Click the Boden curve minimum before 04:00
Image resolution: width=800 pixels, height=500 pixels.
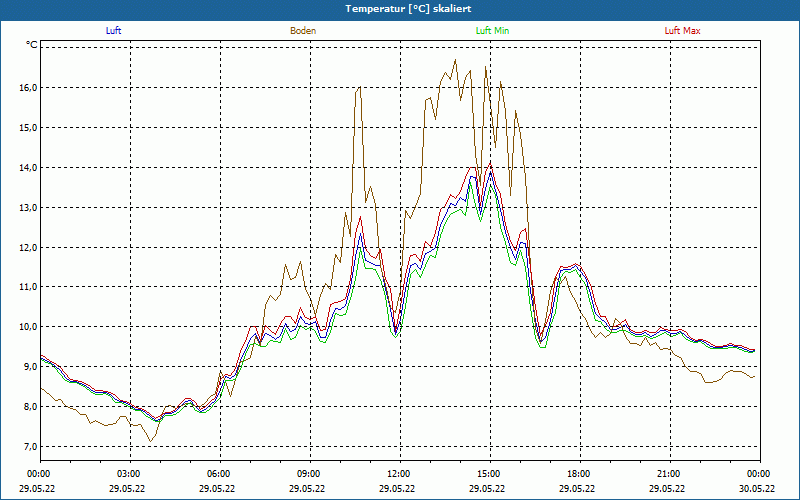(x=150, y=441)
